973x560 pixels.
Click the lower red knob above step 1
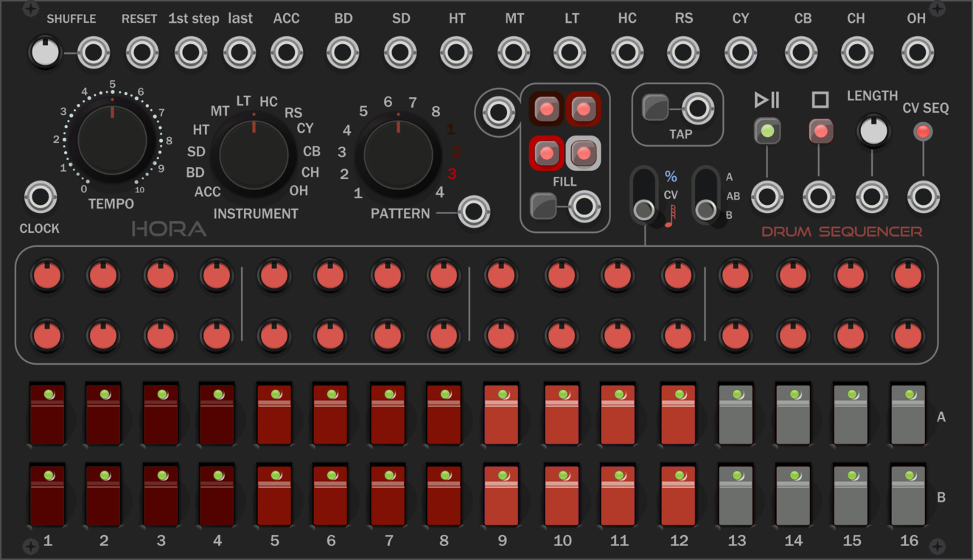tap(47, 336)
